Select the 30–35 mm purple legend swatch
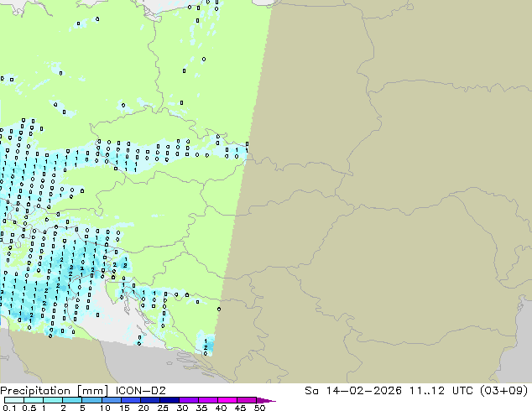Screen dimensions: 532x411 pos(188,400)
